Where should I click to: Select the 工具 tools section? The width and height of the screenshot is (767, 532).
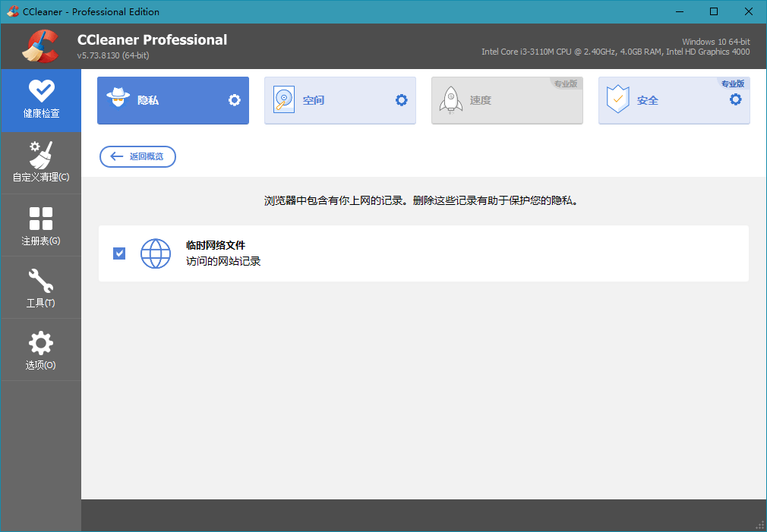[x=41, y=287]
